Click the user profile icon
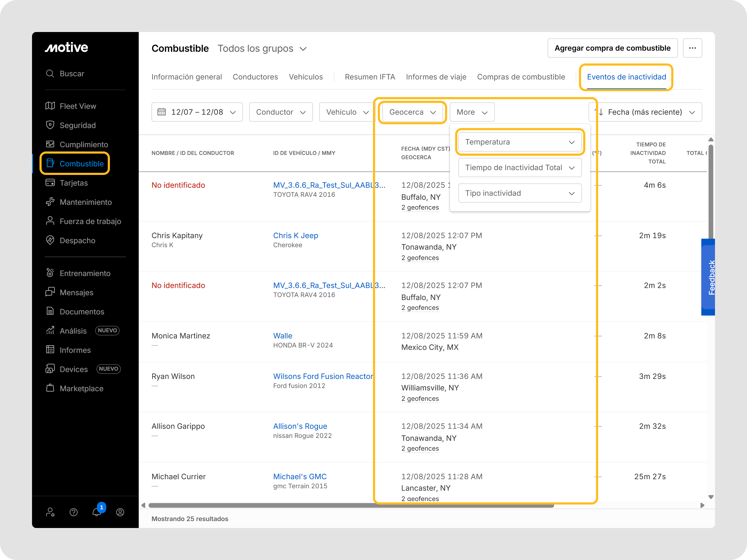 coord(120,512)
